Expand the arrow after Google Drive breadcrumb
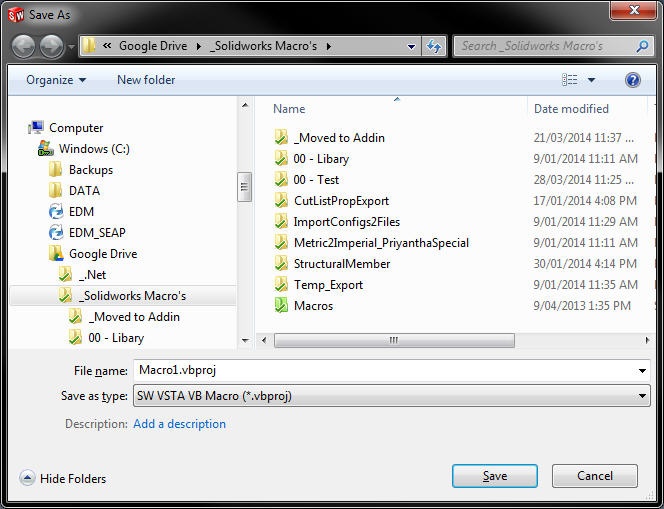The width and height of the screenshot is (664, 509). [199, 46]
